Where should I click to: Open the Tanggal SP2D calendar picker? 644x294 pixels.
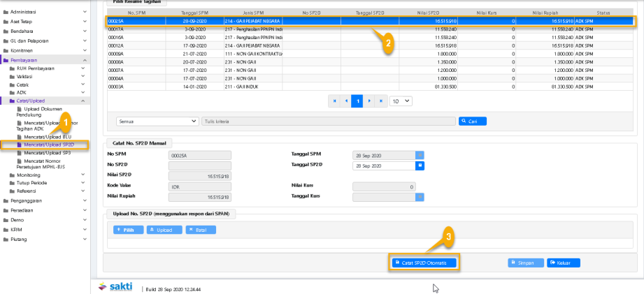420,166
